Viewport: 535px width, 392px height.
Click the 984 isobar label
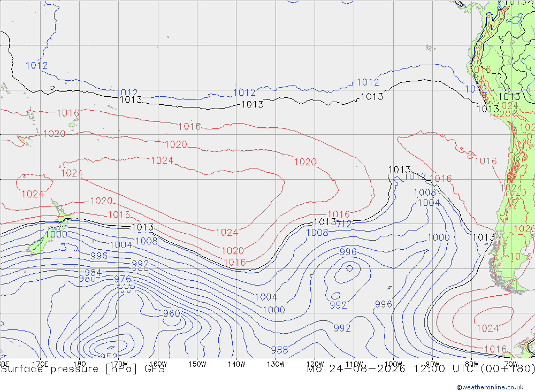tap(93, 273)
